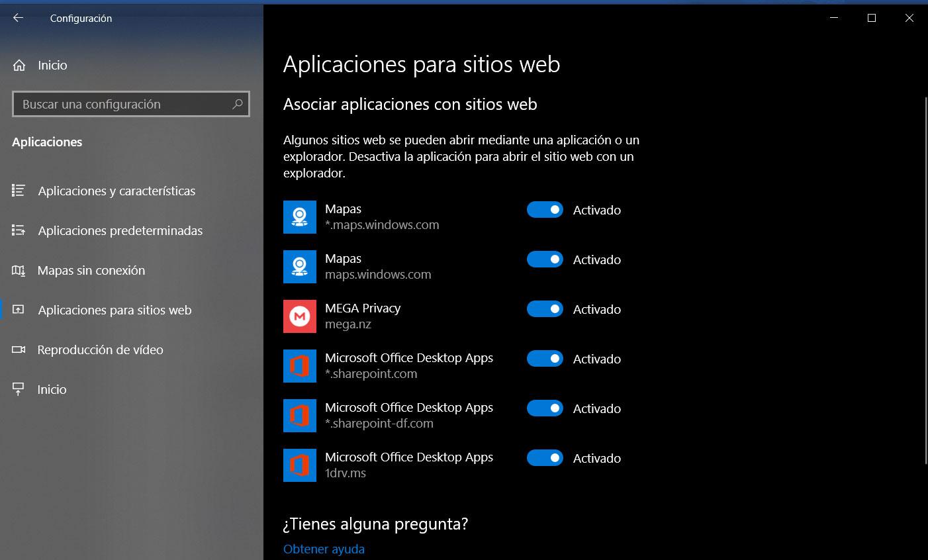Image resolution: width=928 pixels, height=560 pixels.
Task: Click the home icon next to Inicio
Action: pos(19,65)
